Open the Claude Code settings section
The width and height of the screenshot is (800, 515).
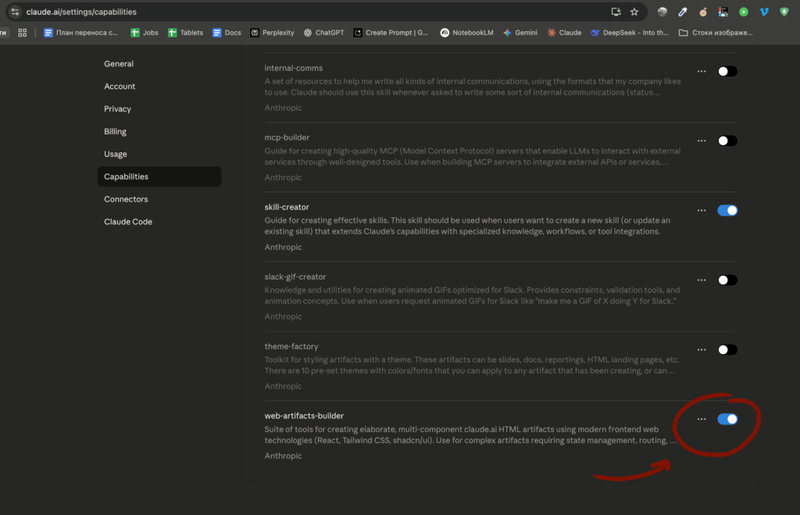click(x=159, y=222)
